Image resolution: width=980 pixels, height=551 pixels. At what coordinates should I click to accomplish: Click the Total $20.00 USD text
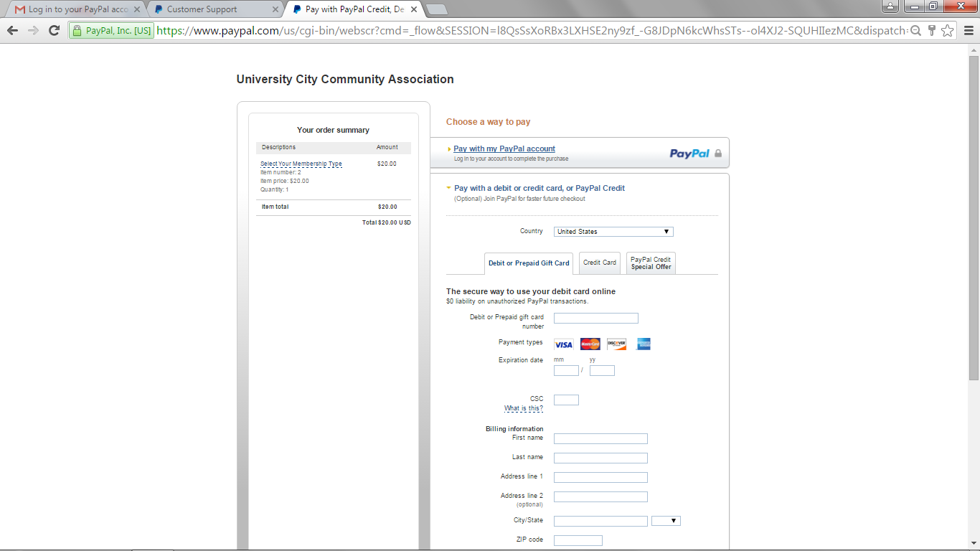[387, 223]
